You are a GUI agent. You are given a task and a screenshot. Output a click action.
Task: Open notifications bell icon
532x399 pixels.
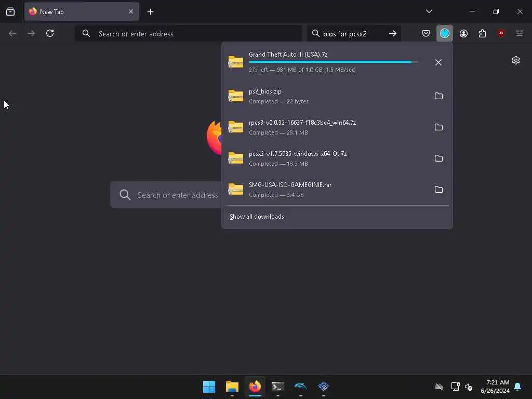(x=518, y=387)
